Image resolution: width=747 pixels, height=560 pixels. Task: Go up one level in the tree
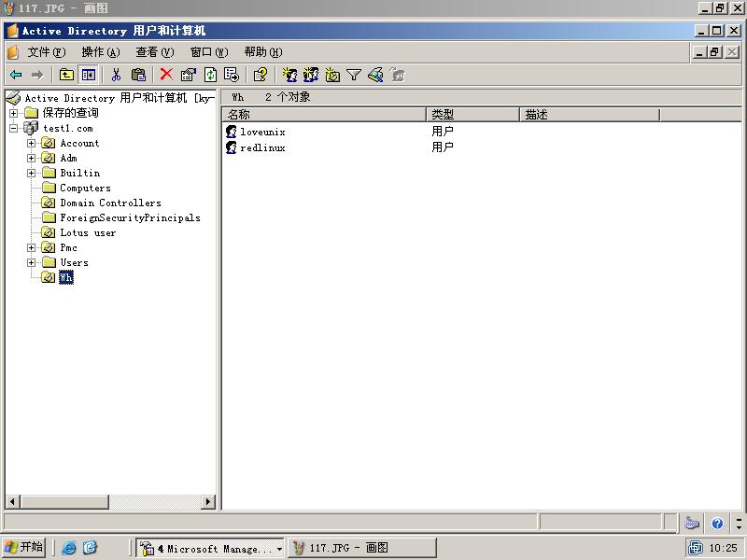66,75
